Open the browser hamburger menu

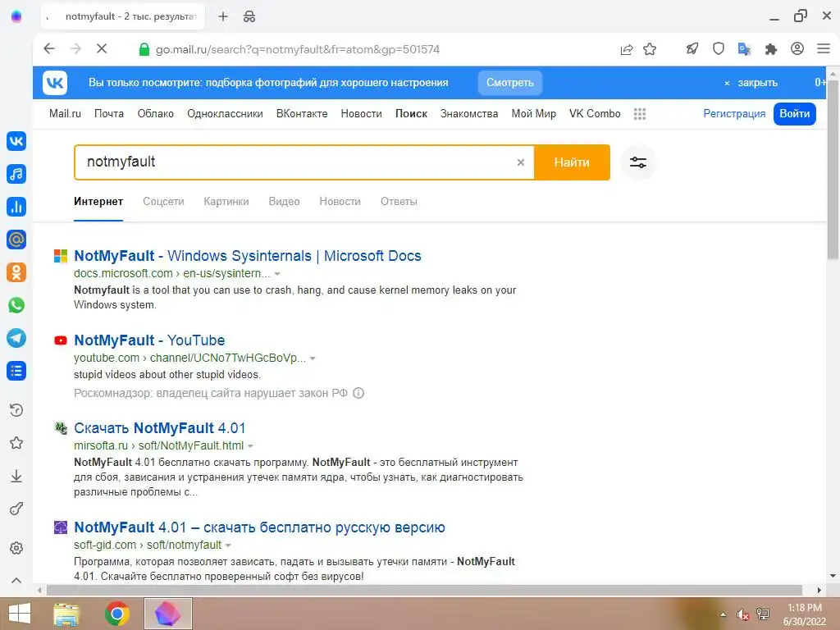(824, 48)
